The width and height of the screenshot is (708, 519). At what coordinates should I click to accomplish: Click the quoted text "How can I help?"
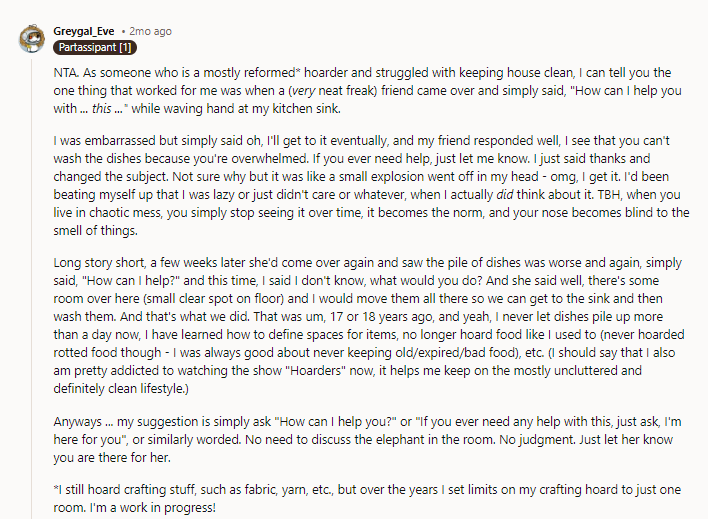pyautogui.click(x=131, y=281)
